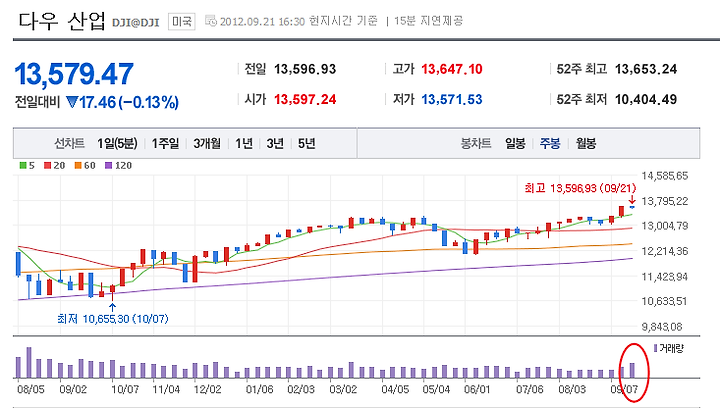Click the 시가 value 13,597.24
Image resolution: width=720 pixels, height=408 pixels.
click(x=305, y=100)
